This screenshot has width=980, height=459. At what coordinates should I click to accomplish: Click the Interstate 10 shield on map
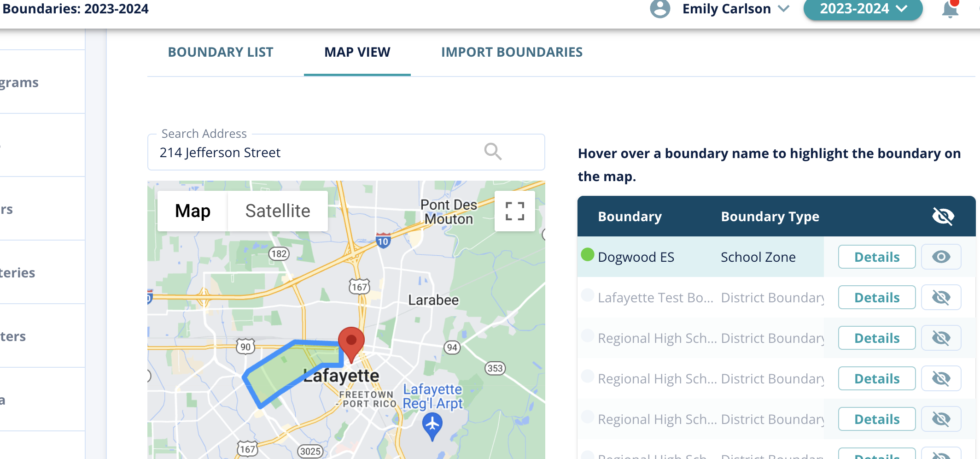pyautogui.click(x=383, y=240)
